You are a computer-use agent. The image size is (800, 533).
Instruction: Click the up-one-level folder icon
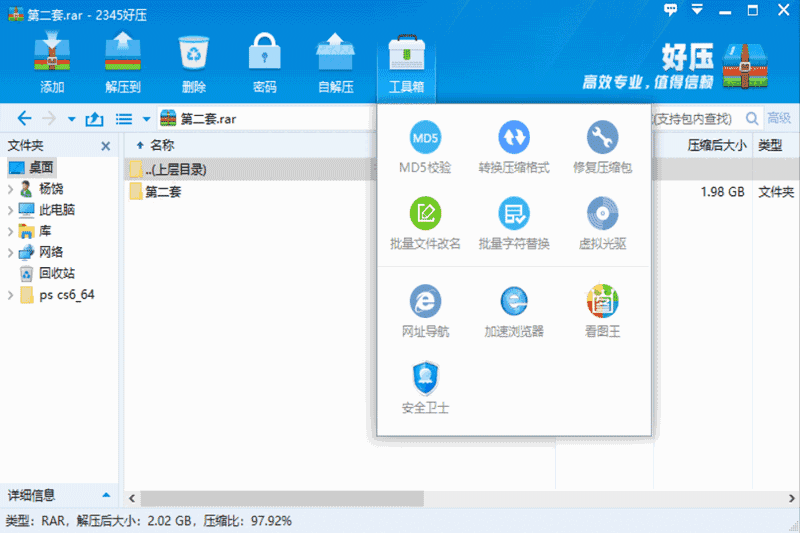[x=94, y=119]
